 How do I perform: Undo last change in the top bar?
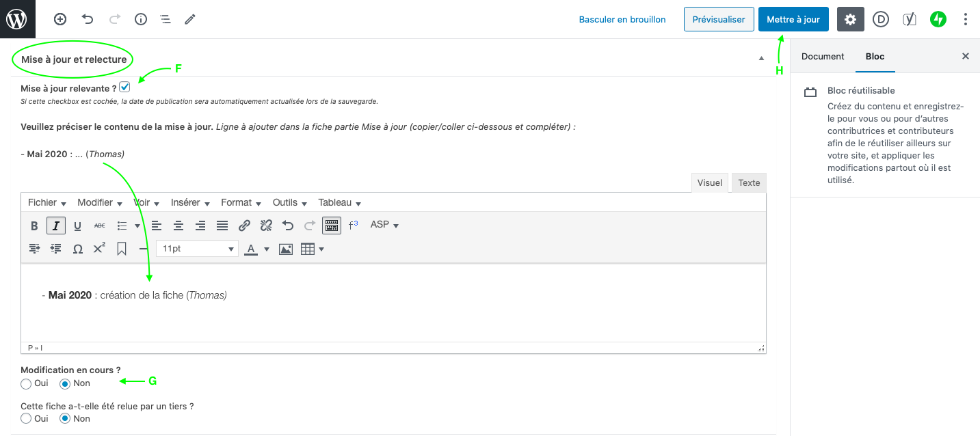coord(88,19)
